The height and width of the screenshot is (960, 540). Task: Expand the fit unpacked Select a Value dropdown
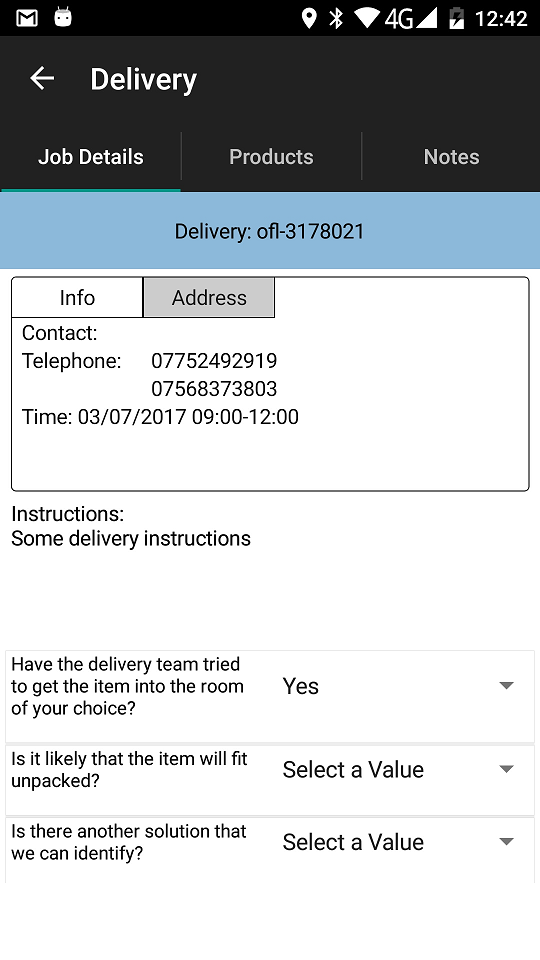[x=400, y=770]
